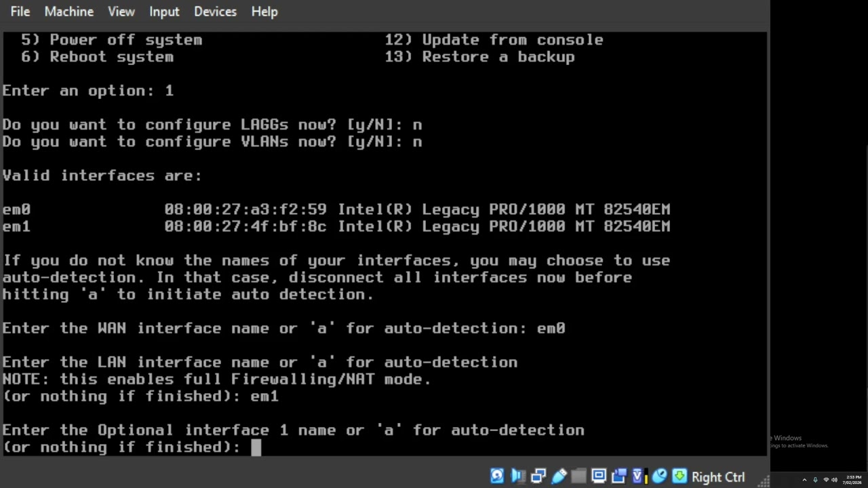Click the 'hitting 'a' to initiate auto detection' line
This screenshot has height=488, width=868.
pos(188,294)
